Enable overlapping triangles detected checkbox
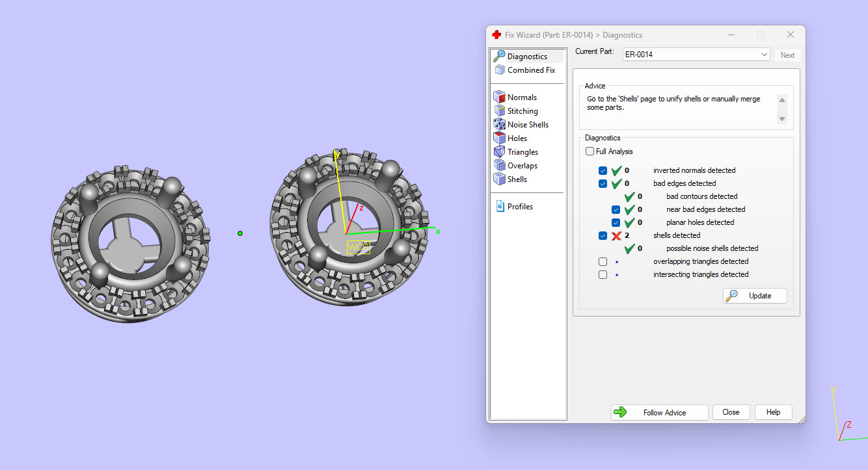 (603, 261)
